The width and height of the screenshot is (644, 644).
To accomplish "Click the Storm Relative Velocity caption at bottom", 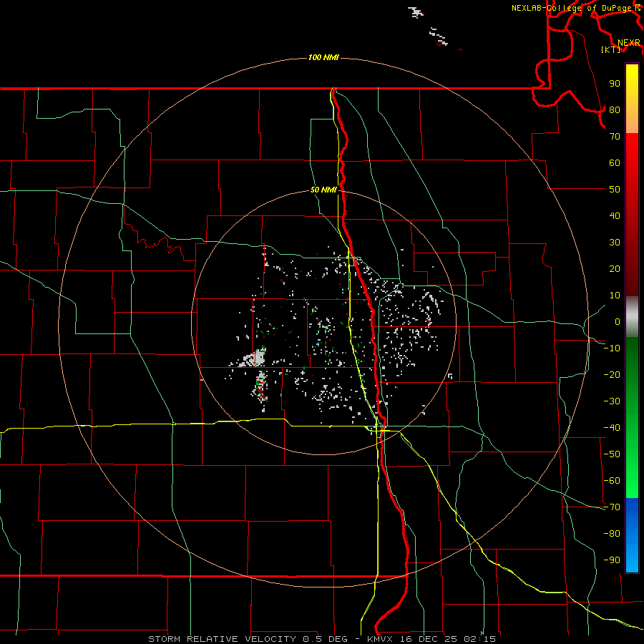I will click(x=321, y=639).
